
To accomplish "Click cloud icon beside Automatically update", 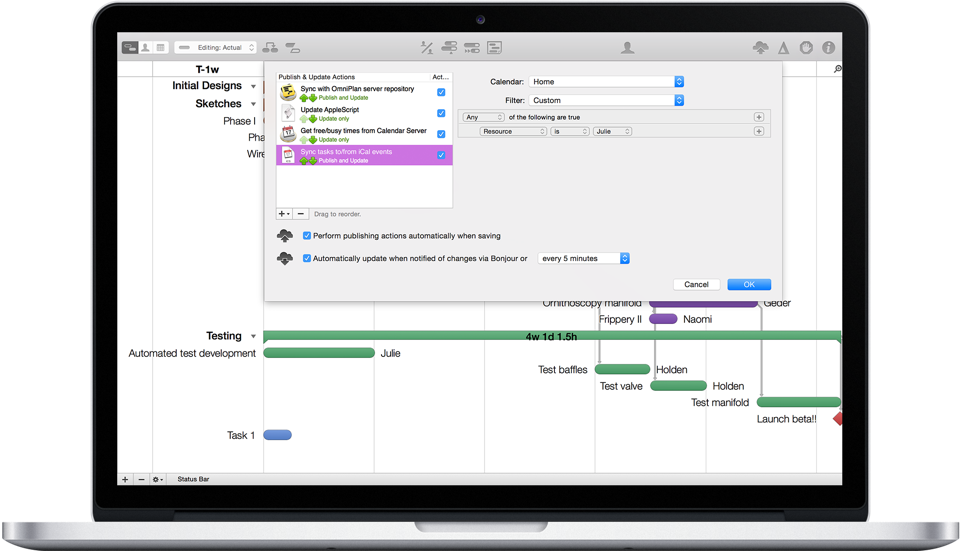I will click(x=285, y=258).
